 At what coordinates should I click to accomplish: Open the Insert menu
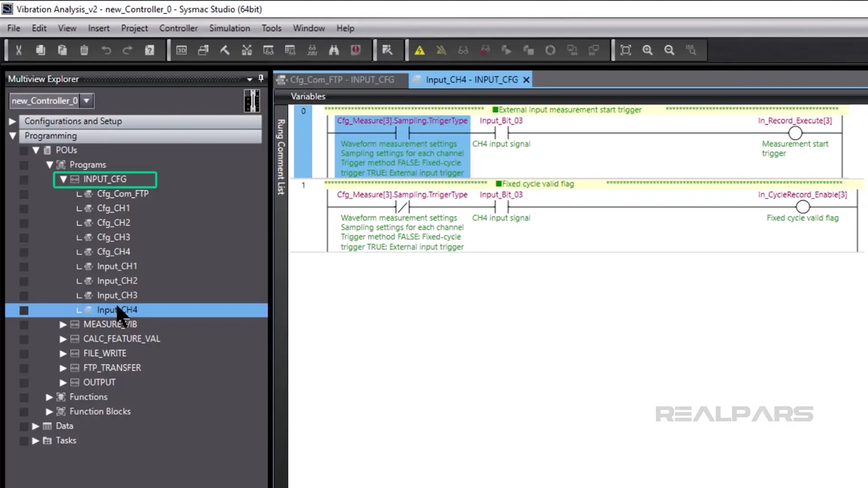99,28
